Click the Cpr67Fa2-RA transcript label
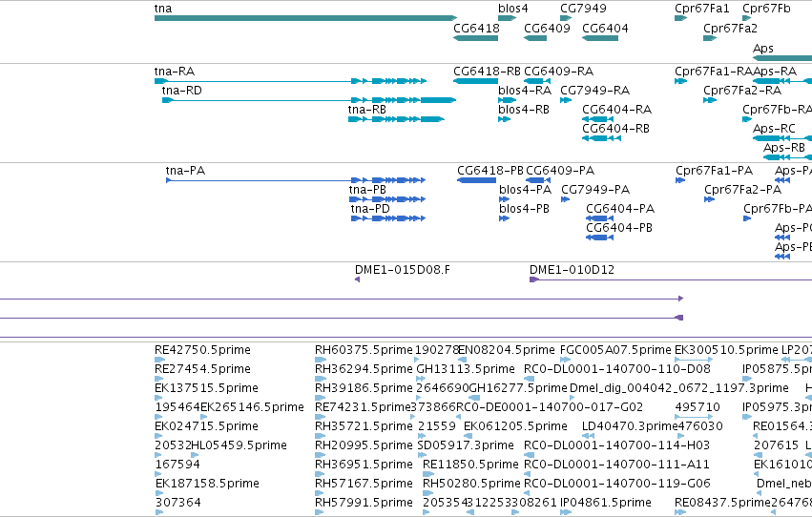 tap(742, 91)
